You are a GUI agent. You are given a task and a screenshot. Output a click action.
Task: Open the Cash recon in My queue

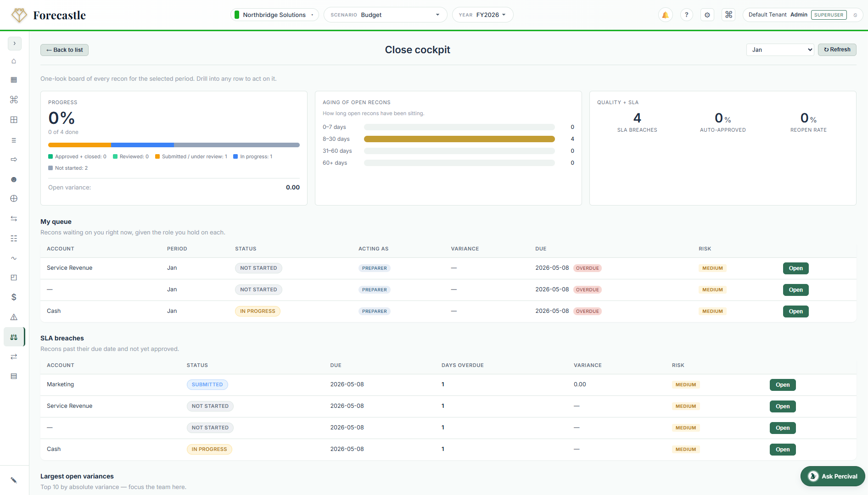pyautogui.click(x=795, y=311)
